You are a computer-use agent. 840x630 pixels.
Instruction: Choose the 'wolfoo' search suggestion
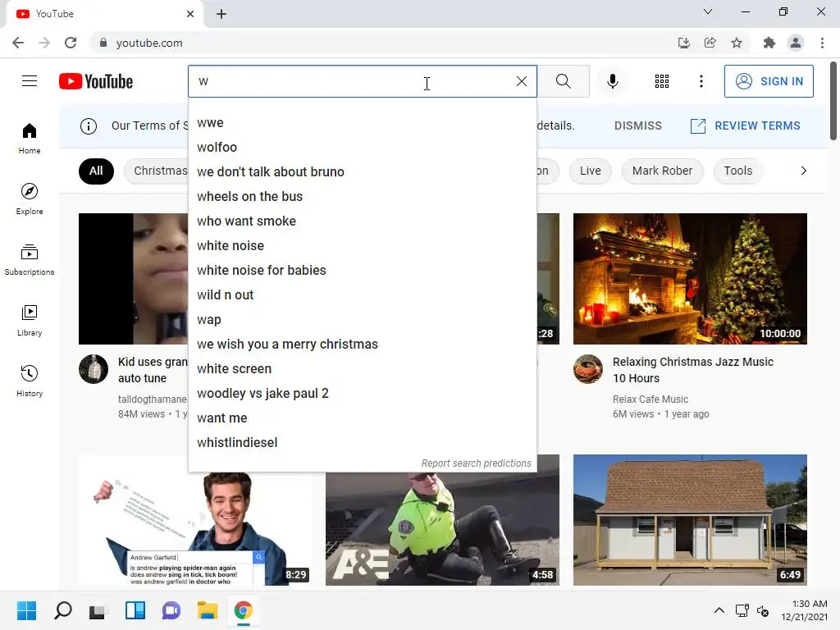click(x=362, y=148)
